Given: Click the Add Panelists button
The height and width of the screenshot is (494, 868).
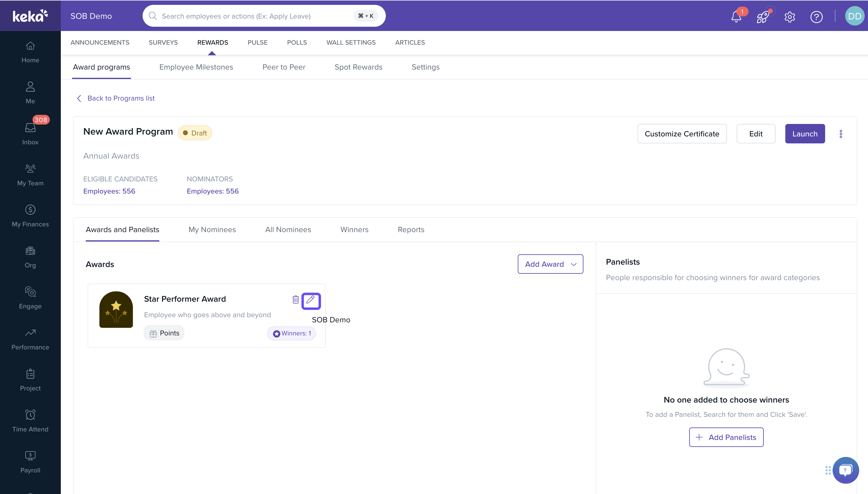Looking at the screenshot, I should pyautogui.click(x=726, y=437).
